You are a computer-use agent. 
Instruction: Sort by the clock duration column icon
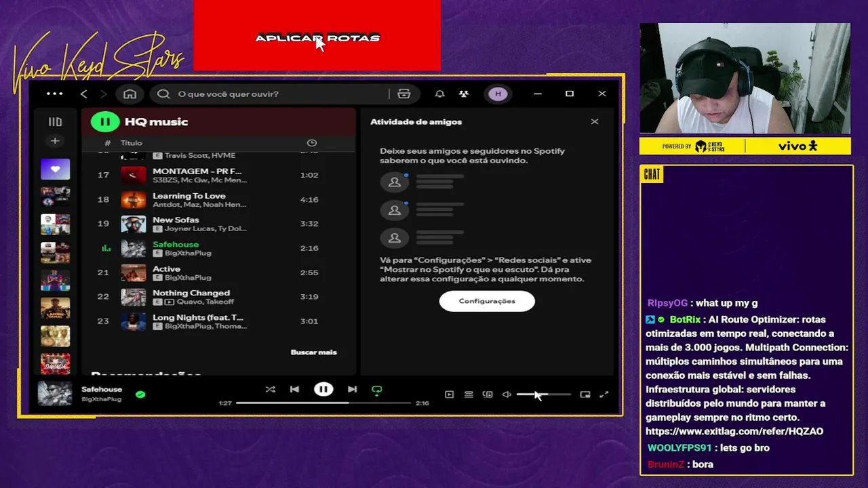(312, 143)
